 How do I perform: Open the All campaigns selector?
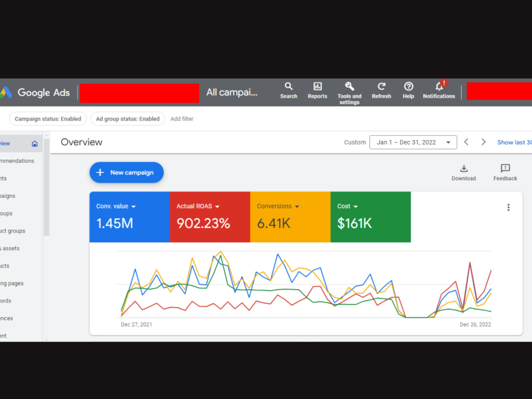[232, 92]
